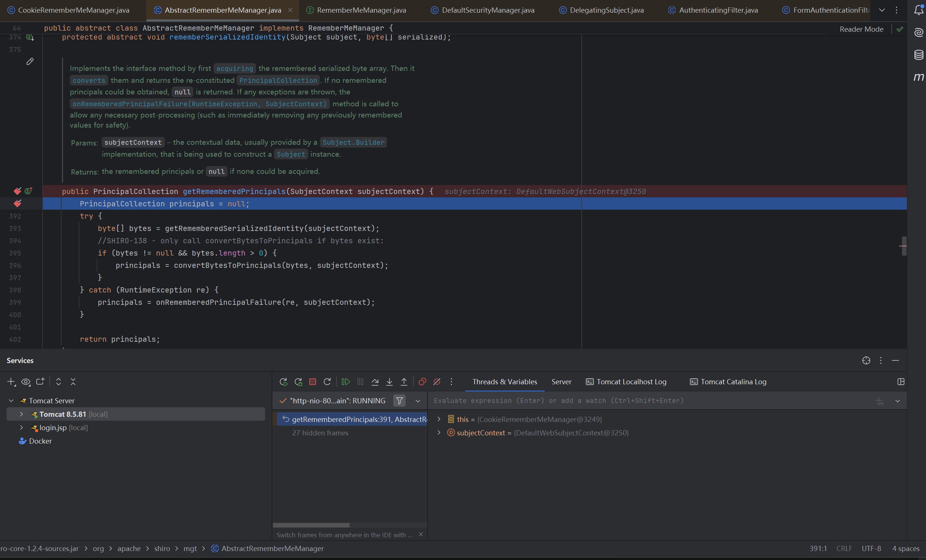The width and height of the screenshot is (926, 560).
Task: Open the thread selector dropdown arrow
Action: coord(418,401)
